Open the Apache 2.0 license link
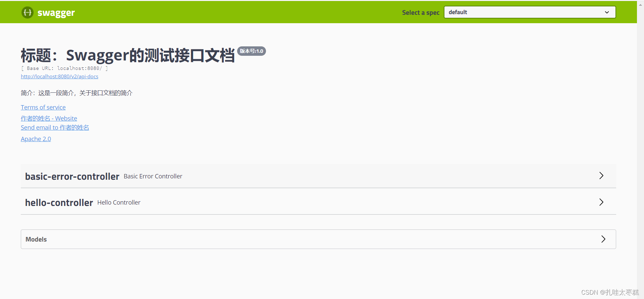Image resolution: width=644 pixels, height=299 pixels. point(36,139)
